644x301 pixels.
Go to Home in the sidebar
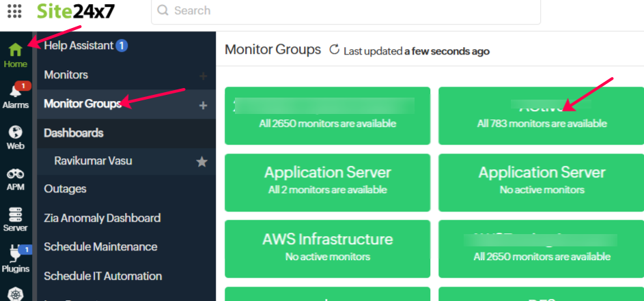tap(16, 55)
